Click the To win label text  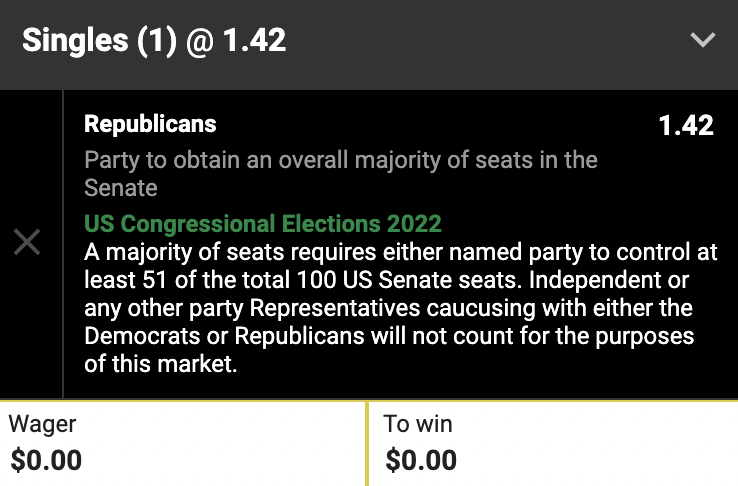(418, 424)
